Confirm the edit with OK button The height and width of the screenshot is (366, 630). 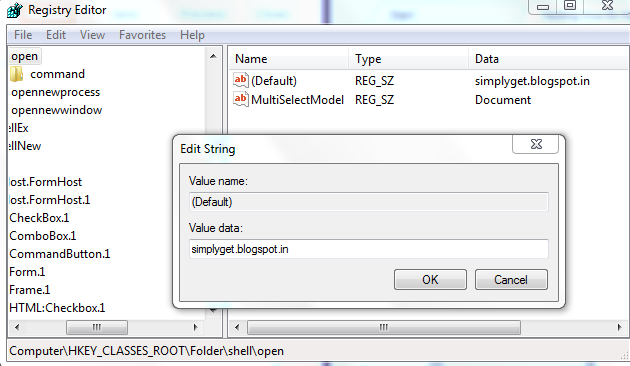click(x=430, y=280)
